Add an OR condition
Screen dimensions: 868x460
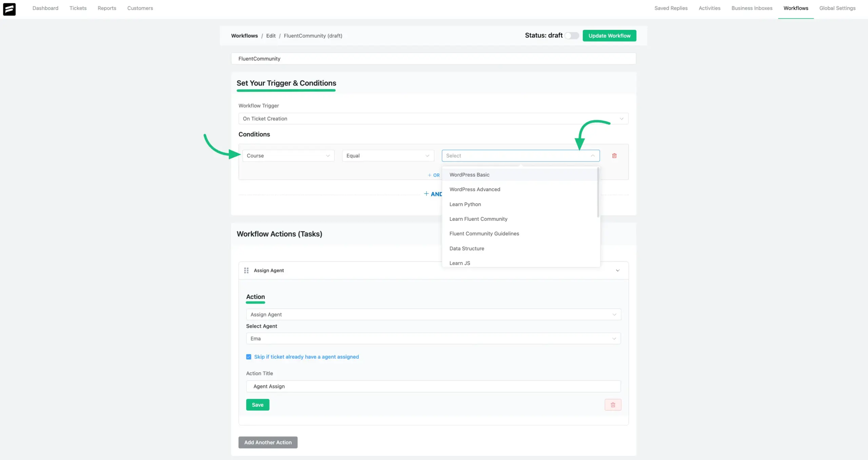[x=434, y=175]
